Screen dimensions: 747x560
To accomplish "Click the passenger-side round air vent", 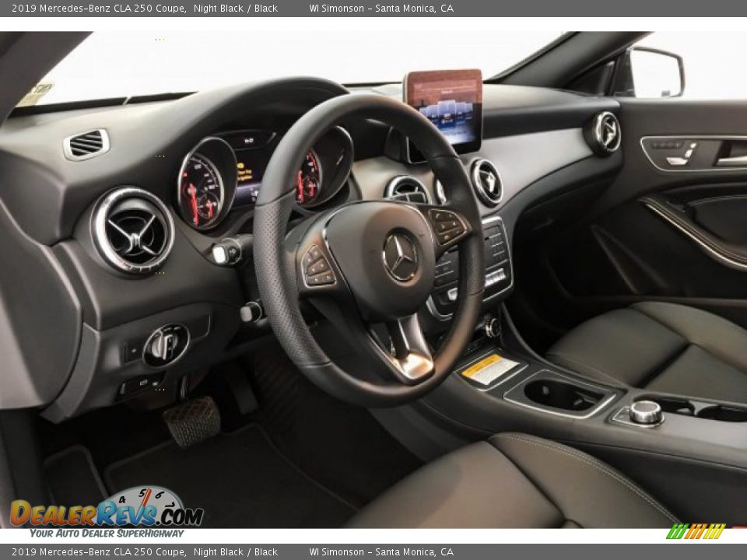I will [x=605, y=134].
